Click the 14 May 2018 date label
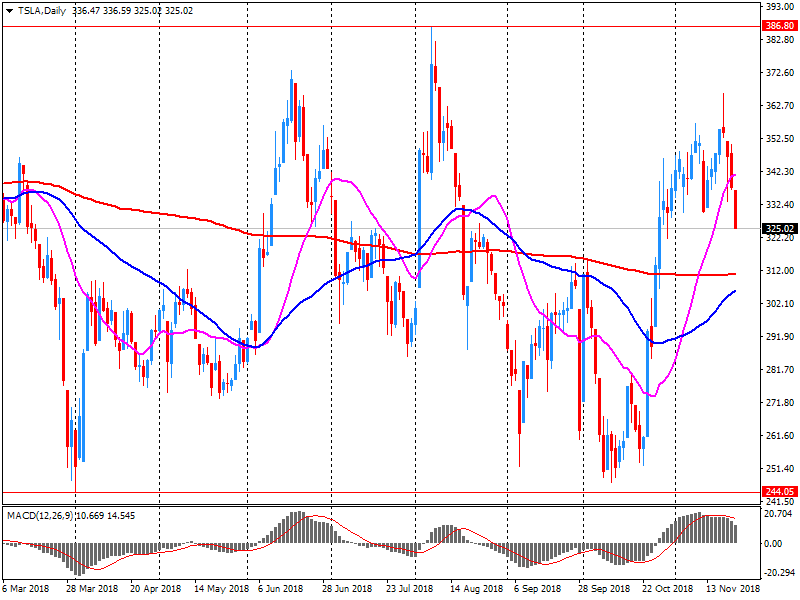Screen dimensions: 800x600 point(221,588)
